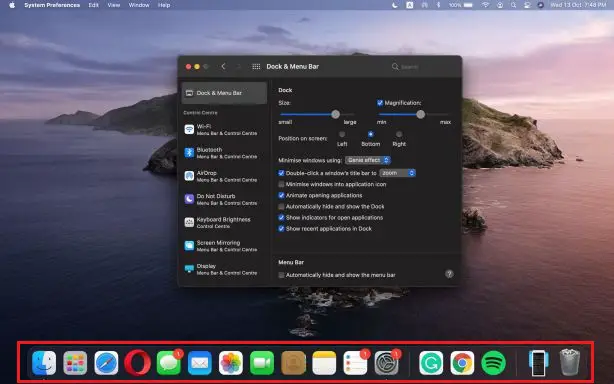Launch the Opera browser from the Dock
Image resolution: width=614 pixels, height=384 pixels.
tap(137, 363)
